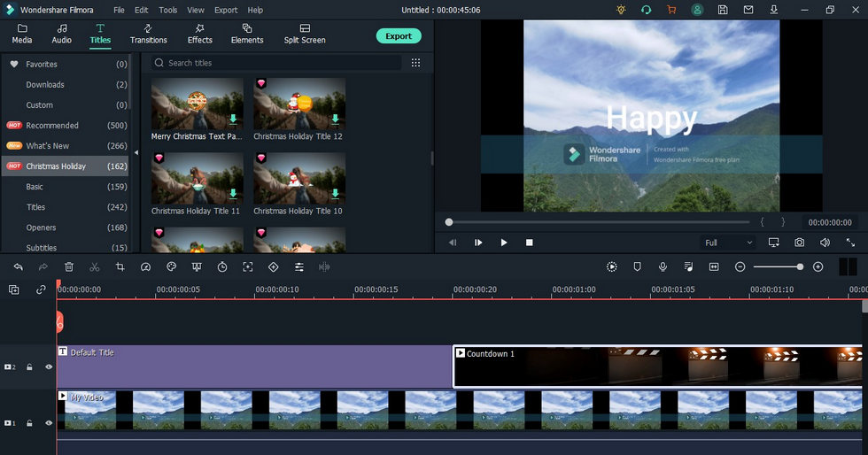Screen dimensions: 868x455
Task: Add a marker with the shield icon
Action: [637, 266]
